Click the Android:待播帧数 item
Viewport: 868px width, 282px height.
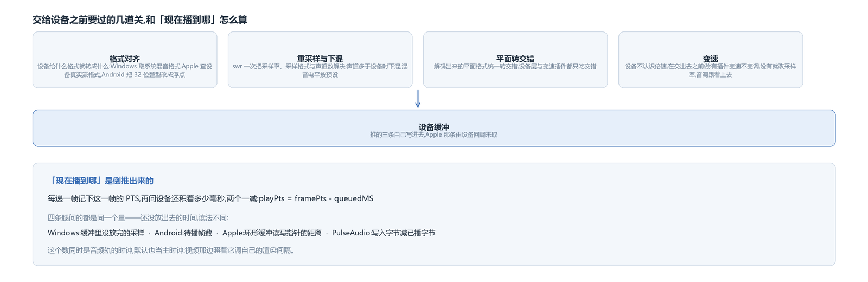coord(183,233)
